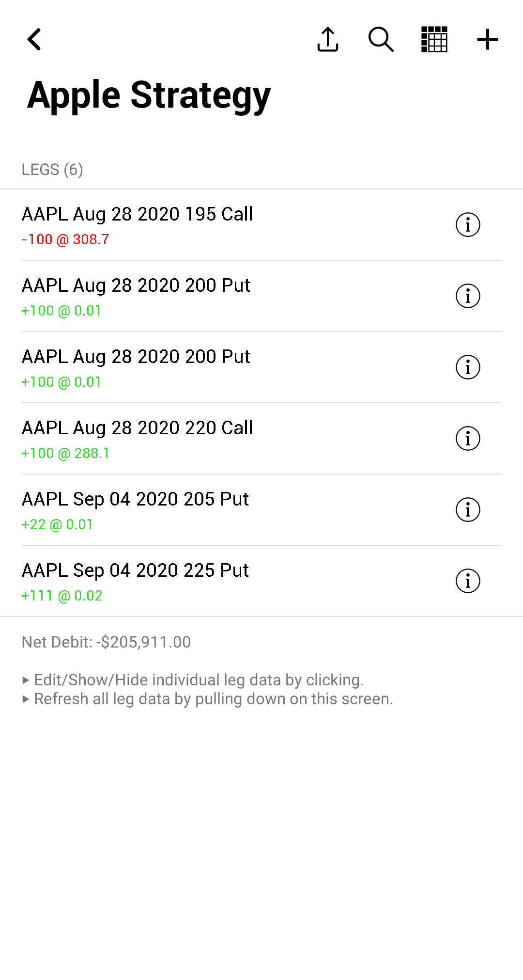
Task: Tap the +111 @ 0.02 position text
Action: pos(62,596)
